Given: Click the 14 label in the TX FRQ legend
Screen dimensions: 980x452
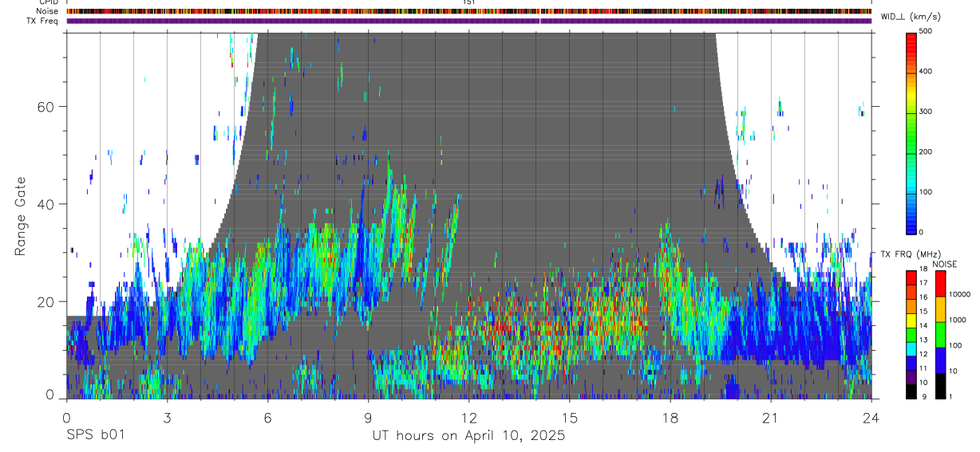Looking at the screenshot, I should (x=923, y=326).
